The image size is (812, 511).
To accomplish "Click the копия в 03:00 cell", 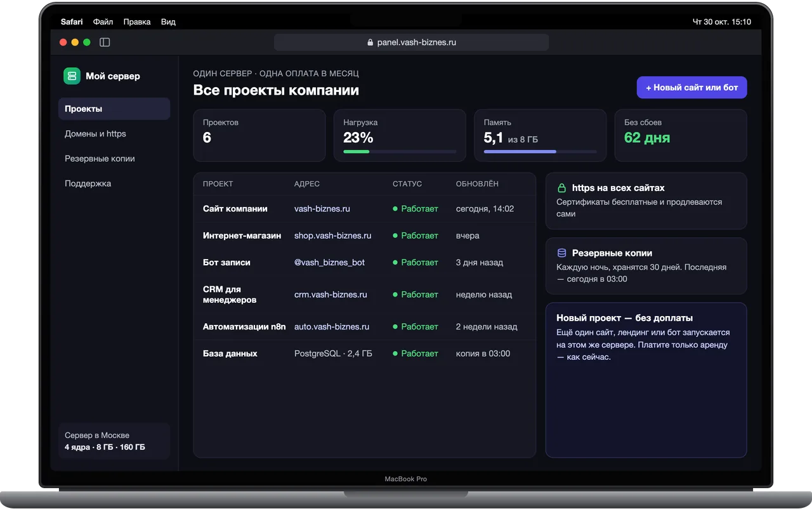I will 483,354.
